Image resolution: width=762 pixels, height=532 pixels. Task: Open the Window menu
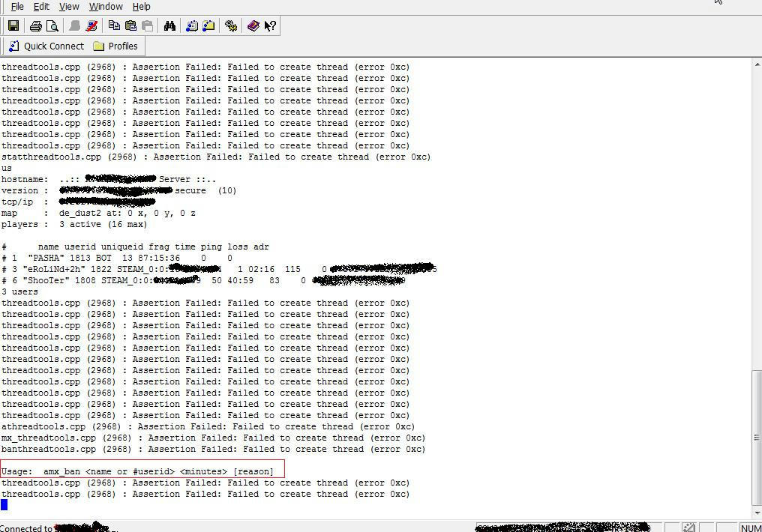pos(106,7)
